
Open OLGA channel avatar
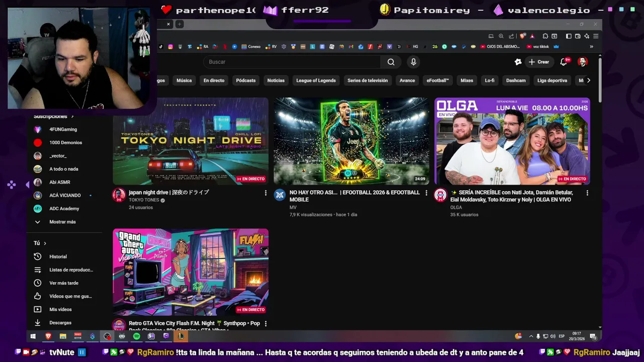pos(441,195)
